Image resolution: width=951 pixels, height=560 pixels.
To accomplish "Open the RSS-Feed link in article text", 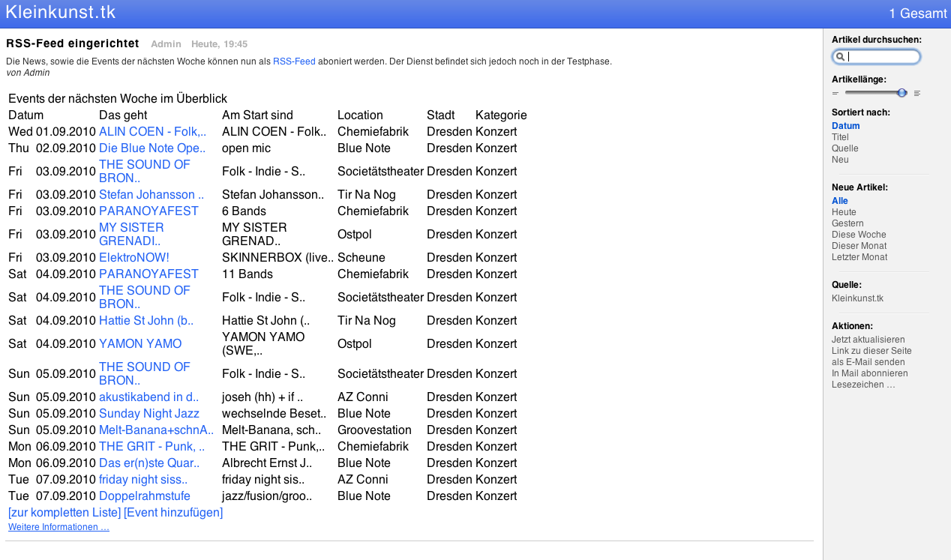I will pos(294,61).
